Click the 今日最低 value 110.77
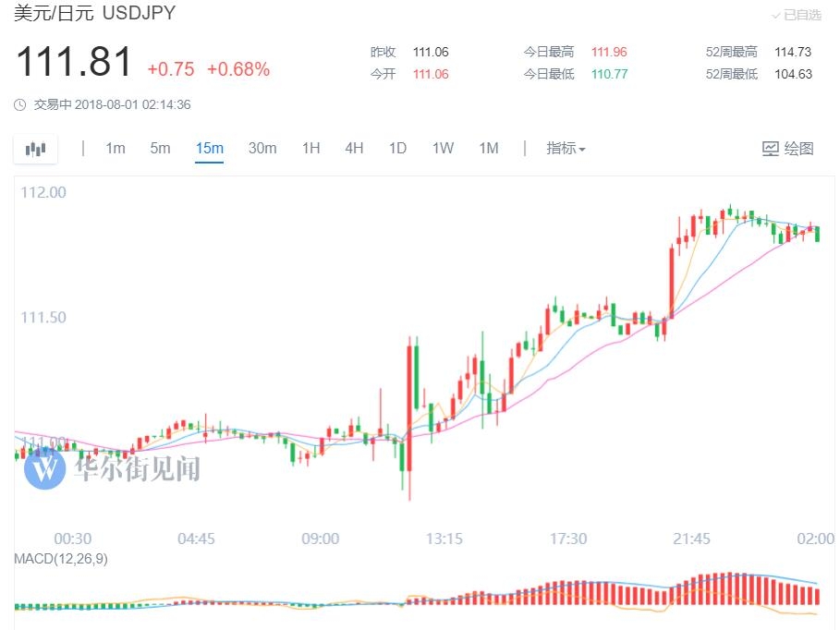This screenshot has width=840, height=630. [x=609, y=74]
